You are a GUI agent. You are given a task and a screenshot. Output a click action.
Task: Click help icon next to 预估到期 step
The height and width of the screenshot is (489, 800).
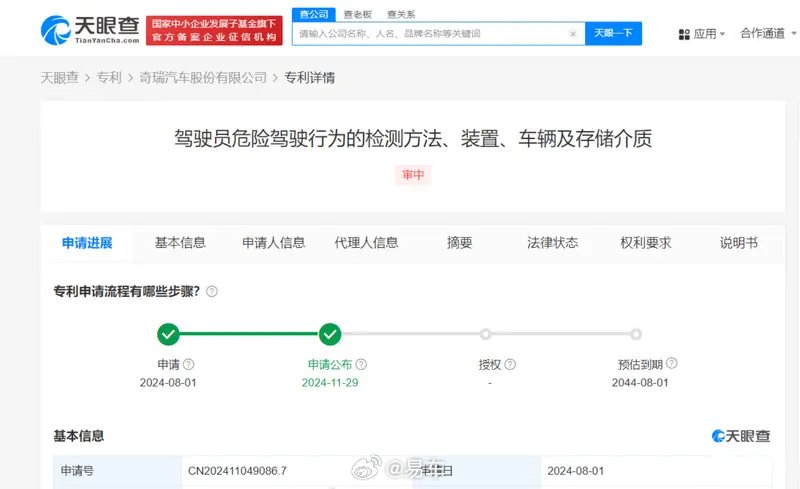point(672,363)
